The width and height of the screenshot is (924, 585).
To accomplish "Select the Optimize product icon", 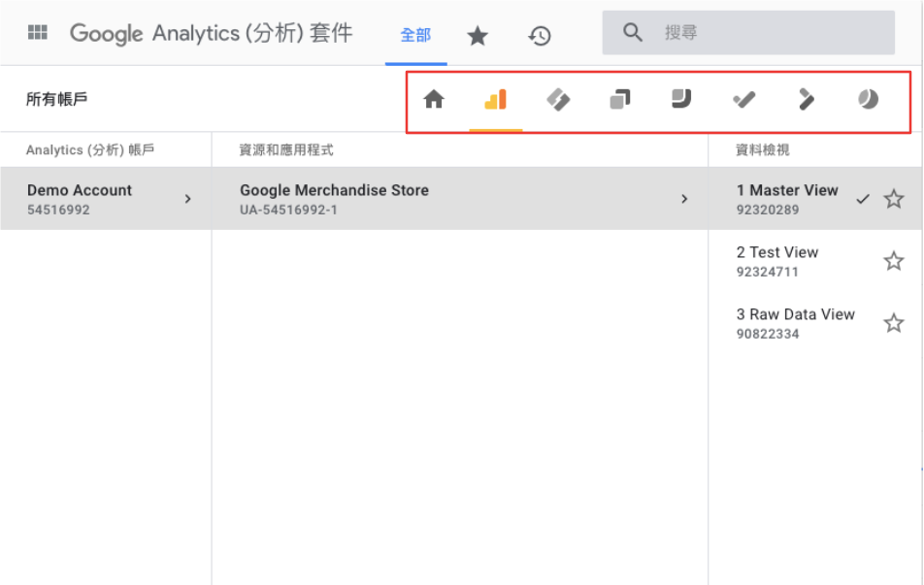I will point(620,99).
